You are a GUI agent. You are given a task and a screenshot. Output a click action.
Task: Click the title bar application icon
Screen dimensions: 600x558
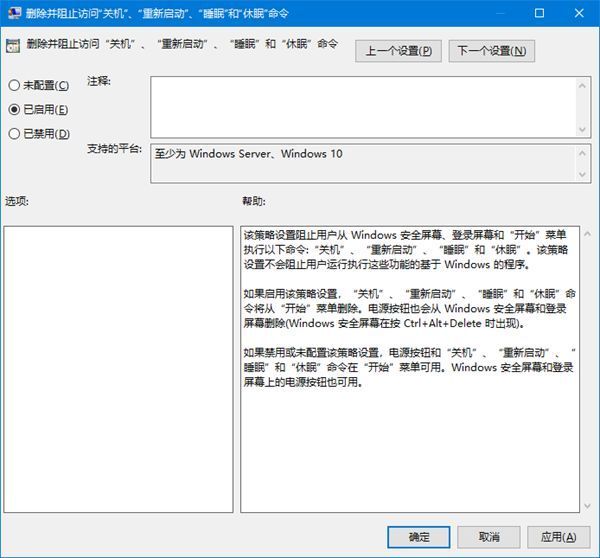14,13
